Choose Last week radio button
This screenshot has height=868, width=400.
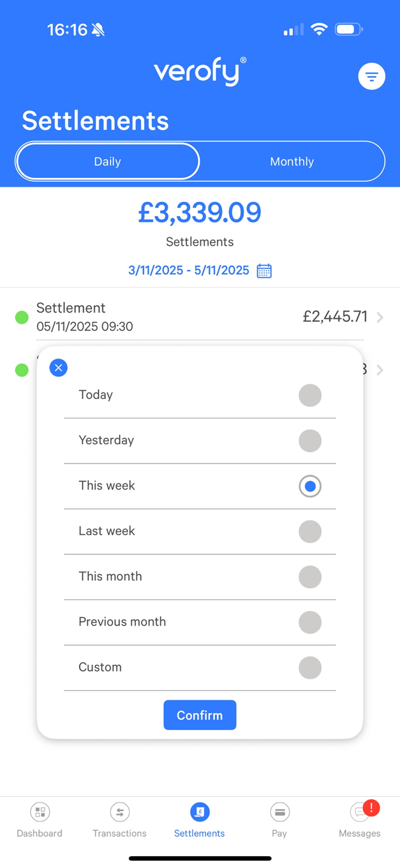click(x=310, y=532)
